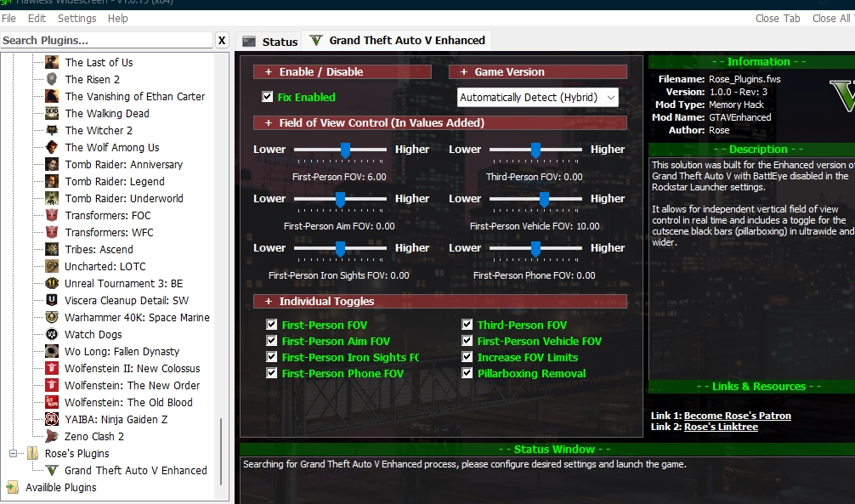Click First-Person Vehicle FOV slider handle
This screenshot has width=855, height=504.
tap(544, 201)
